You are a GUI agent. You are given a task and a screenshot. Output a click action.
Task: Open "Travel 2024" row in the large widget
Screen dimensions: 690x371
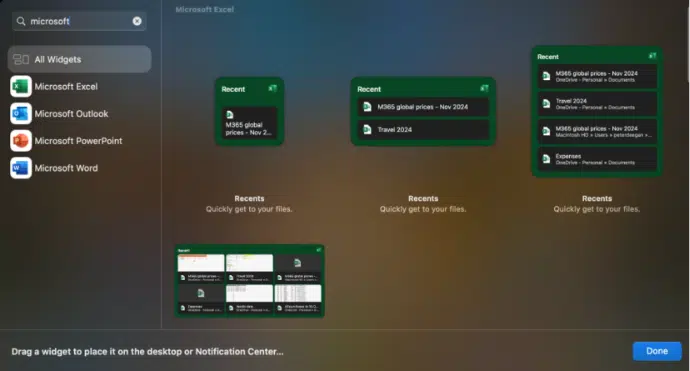[x=597, y=104]
